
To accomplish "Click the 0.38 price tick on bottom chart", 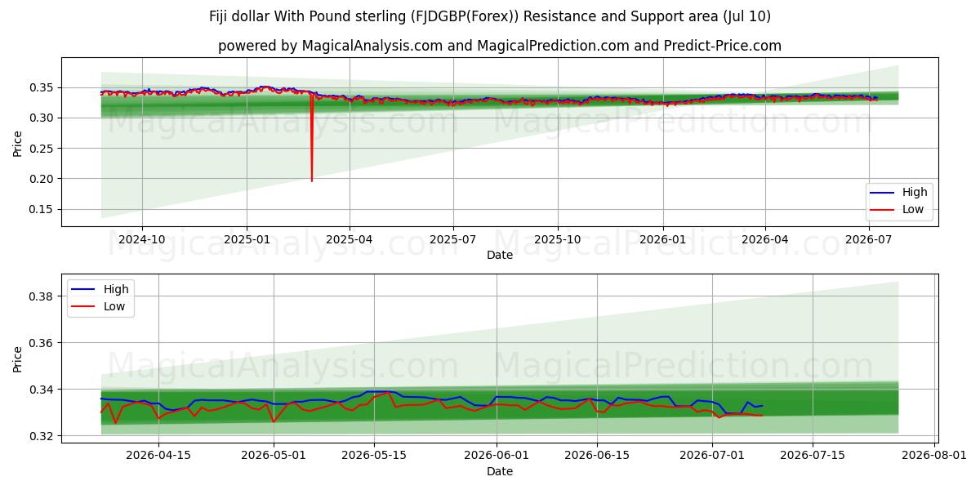I will point(42,296).
